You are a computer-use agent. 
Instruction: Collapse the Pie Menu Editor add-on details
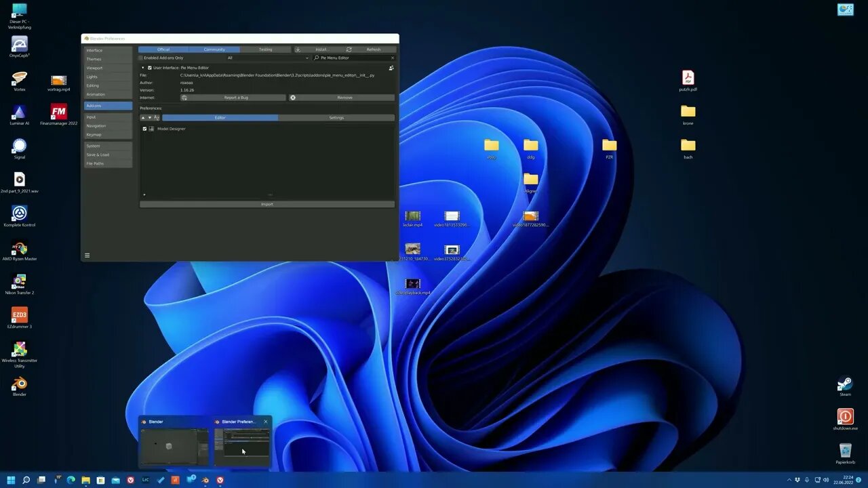pyautogui.click(x=142, y=68)
